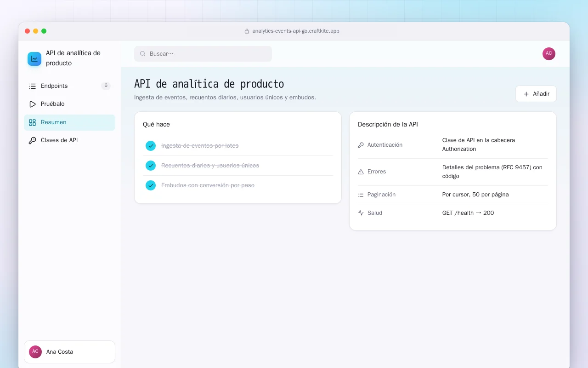Click the list icon beside Paginación
588x368 pixels.
[x=361, y=195]
